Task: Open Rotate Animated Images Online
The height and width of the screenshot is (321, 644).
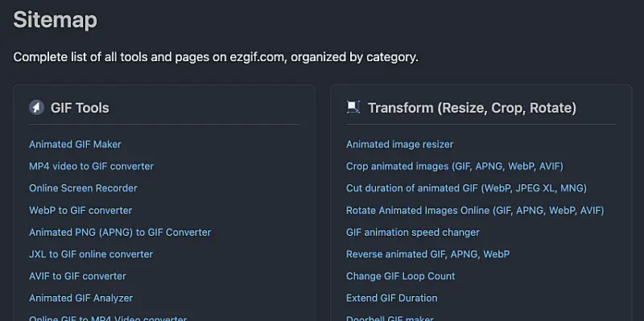Action: [475, 211]
